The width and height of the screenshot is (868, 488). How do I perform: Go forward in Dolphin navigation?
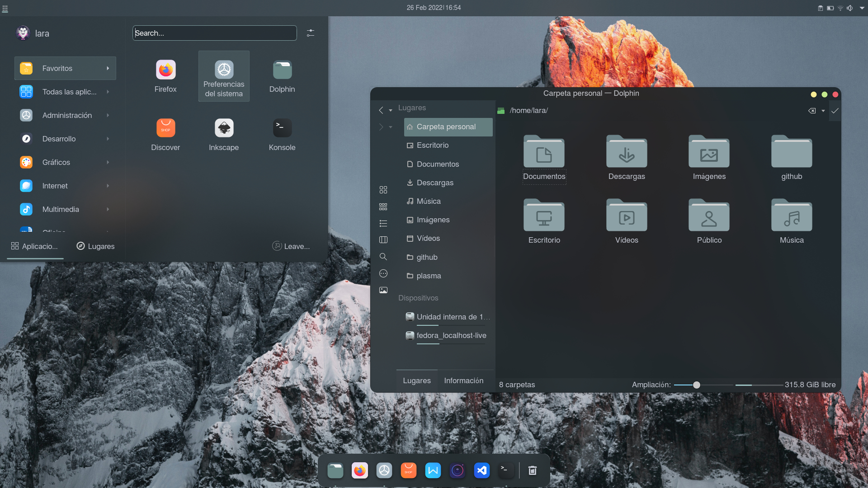tap(381, 127)
